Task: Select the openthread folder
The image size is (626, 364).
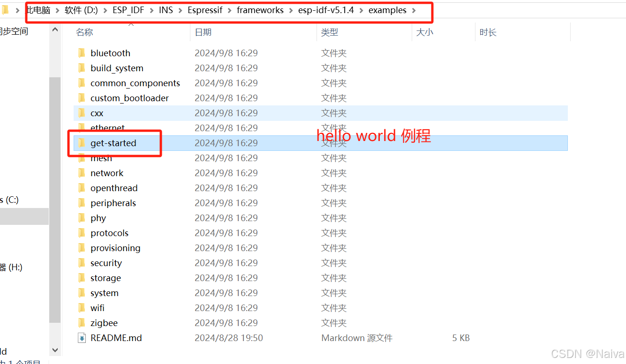Action: click(113, 188)
